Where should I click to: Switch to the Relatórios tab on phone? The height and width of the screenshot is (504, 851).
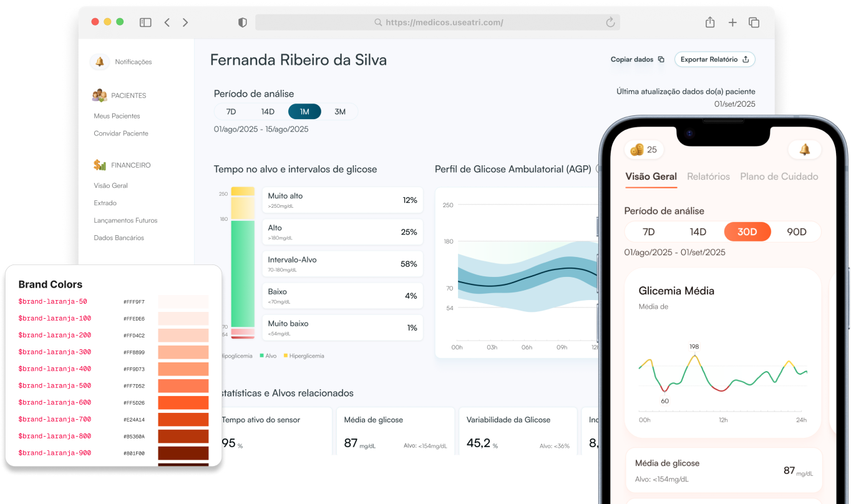[x=708, y=177]
